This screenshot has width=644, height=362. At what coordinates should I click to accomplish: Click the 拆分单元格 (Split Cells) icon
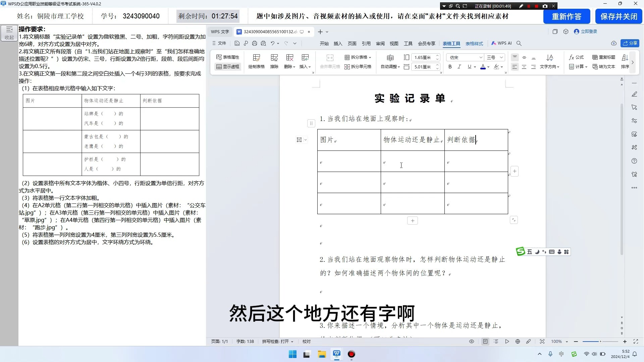358,66
